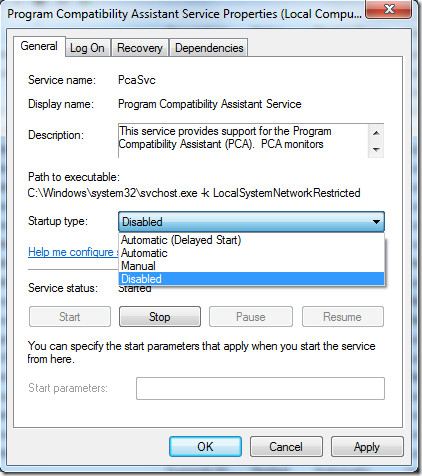This screenshot has width=422, height=476.
Task: Click OK to confirm changes
Action: click(205, 447)
